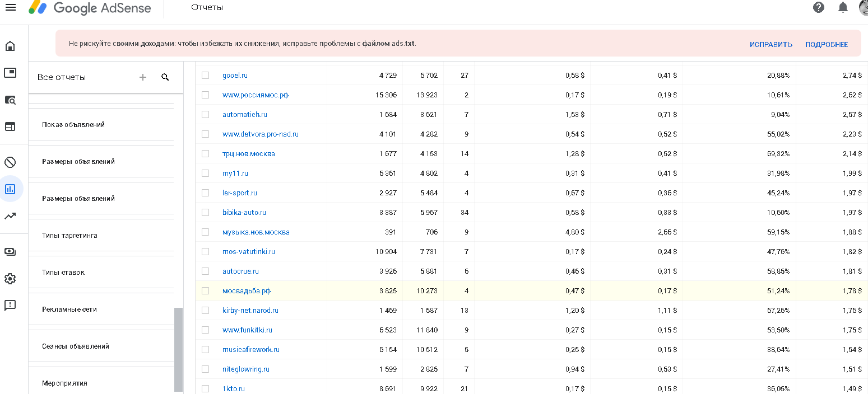
Task: Add a new report with the plus icon
Action: tap(143, 77)
